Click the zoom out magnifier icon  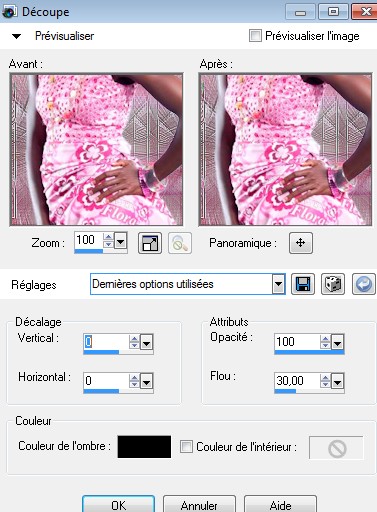(x=180, y=243)
